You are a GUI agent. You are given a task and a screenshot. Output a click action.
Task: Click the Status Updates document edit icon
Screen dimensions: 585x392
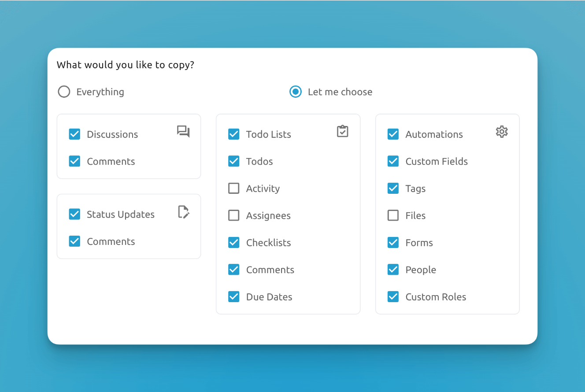pos(184,212)
